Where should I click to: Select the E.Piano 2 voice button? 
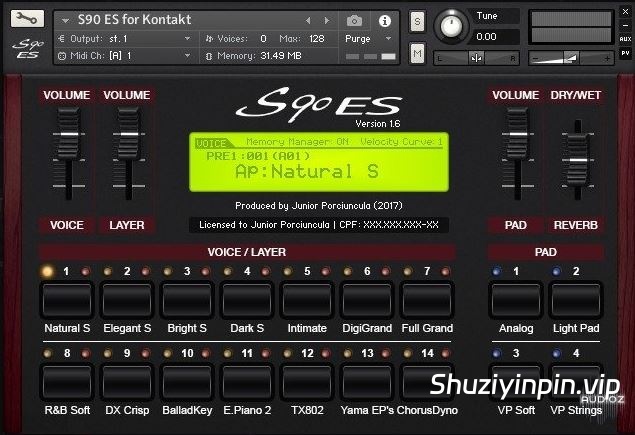click(x=247, y=382)
